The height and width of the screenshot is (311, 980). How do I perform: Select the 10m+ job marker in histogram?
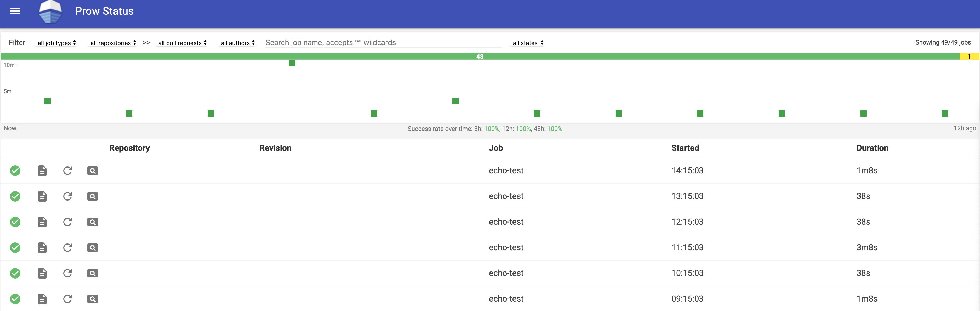pos(292,63)
